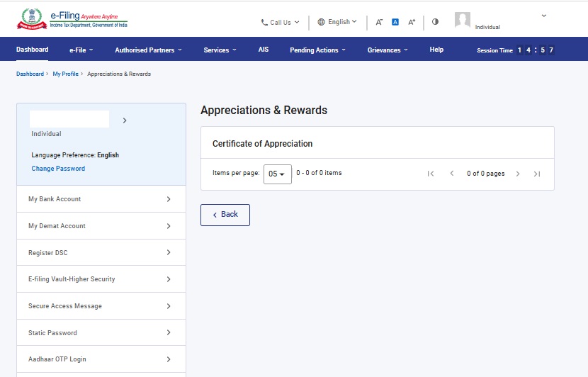Open the e-File menu

[81, 50]
